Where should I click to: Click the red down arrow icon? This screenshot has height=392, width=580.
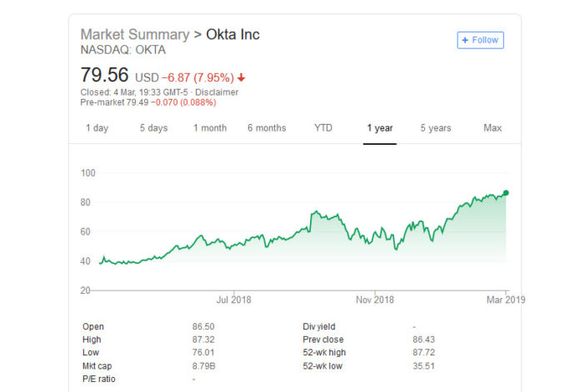(x=241, y=77)
